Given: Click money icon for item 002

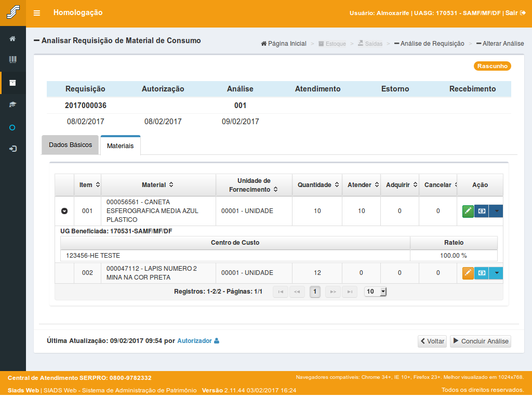Looking at the screenshot, I should click(x=482, y=273).
